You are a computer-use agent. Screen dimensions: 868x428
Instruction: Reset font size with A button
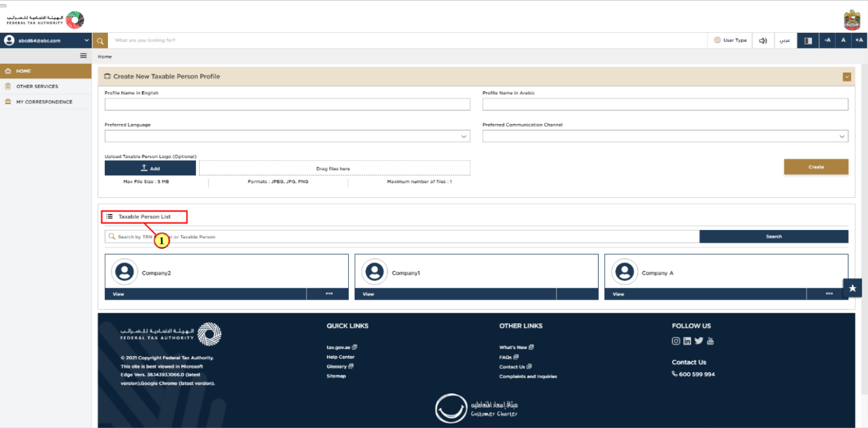coord(843,40)
